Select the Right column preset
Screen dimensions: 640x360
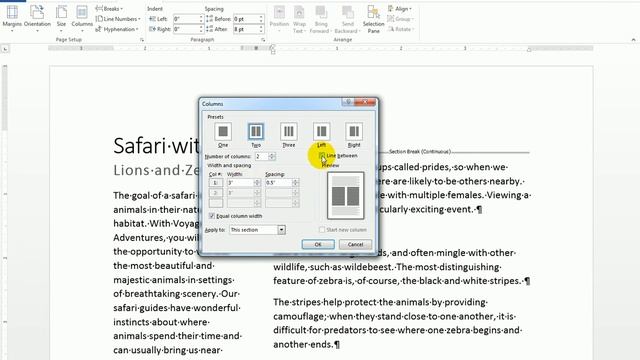tap(354, 132)
